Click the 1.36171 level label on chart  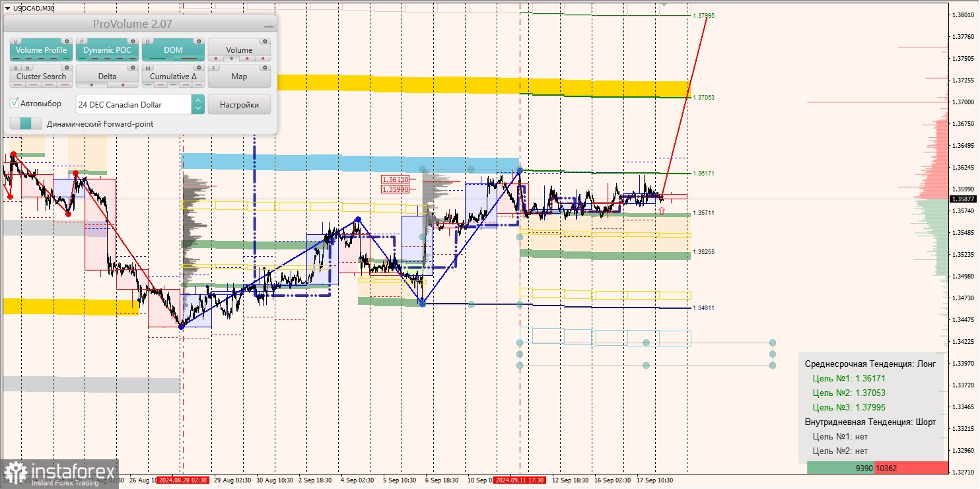tap(703, 174)
